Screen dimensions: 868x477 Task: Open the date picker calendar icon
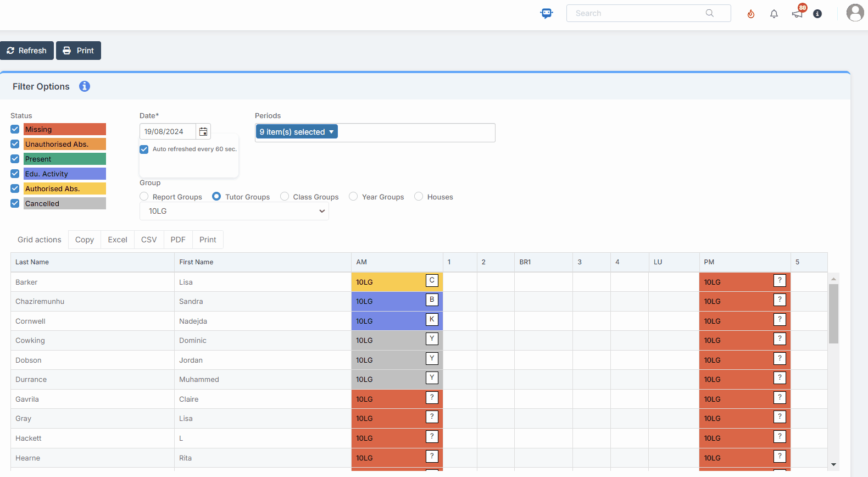(203, 131)
